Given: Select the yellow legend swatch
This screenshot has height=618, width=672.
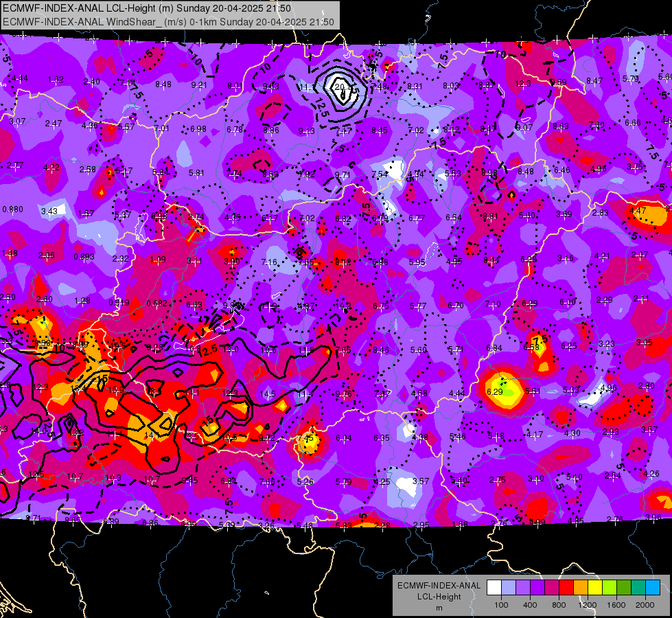Looking at the screenshot, I should 595,588.
